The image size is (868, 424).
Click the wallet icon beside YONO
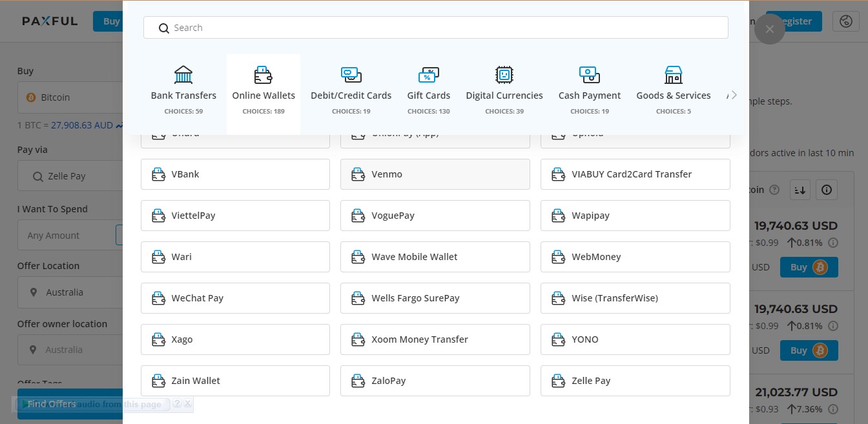pos(559,339)
